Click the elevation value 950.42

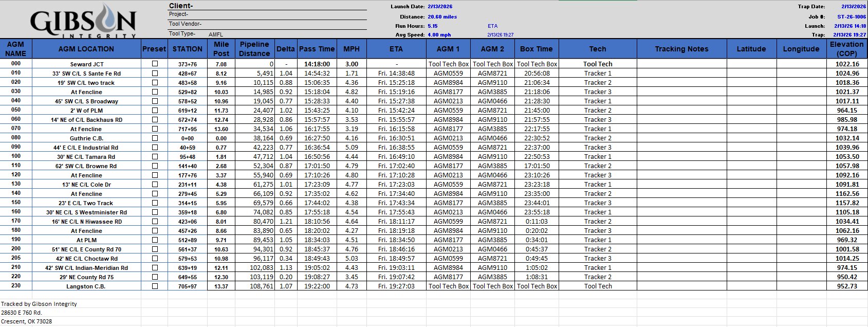(847, 277)
